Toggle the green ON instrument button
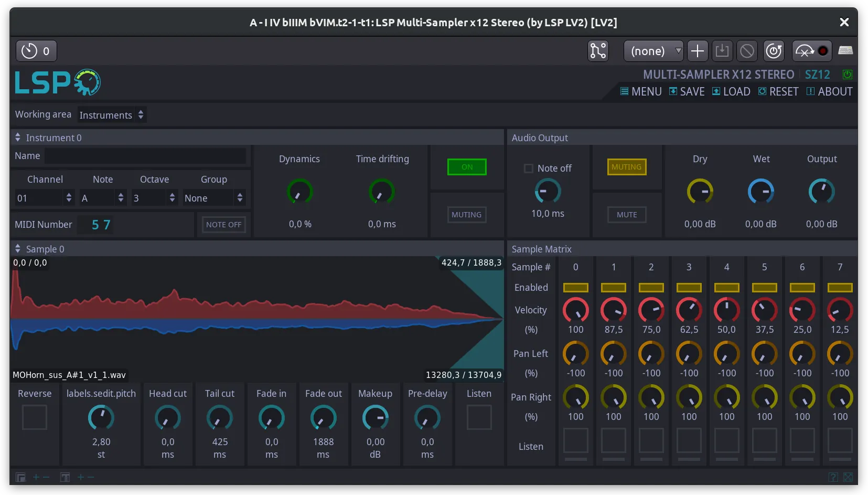The width and height of the screenshot is (868, 495). (x=467, y=167)
